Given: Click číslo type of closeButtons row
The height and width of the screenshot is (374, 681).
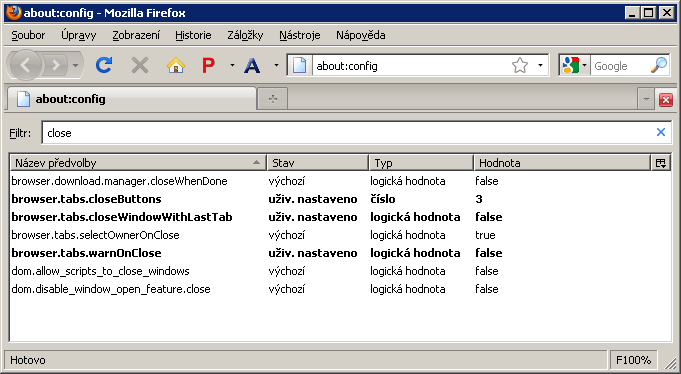Looking at the screenshot, I should [383, 199].
